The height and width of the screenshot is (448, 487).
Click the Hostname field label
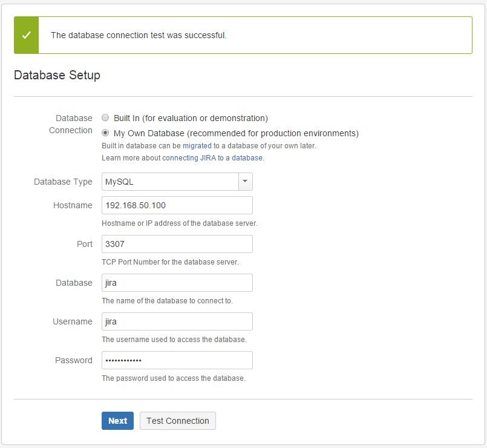pyautogui.click(x=73, y=205)
